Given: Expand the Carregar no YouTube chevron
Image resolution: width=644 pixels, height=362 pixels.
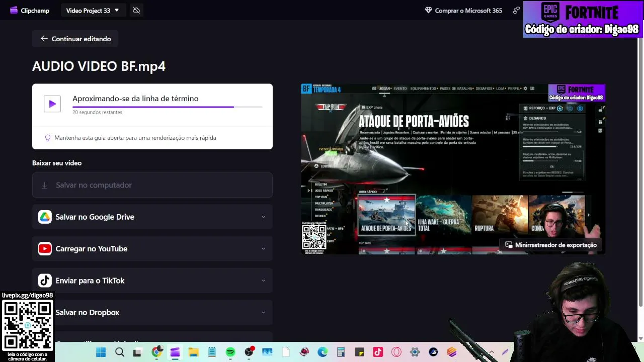Looking at the screenshot, I should click(263, 249).
